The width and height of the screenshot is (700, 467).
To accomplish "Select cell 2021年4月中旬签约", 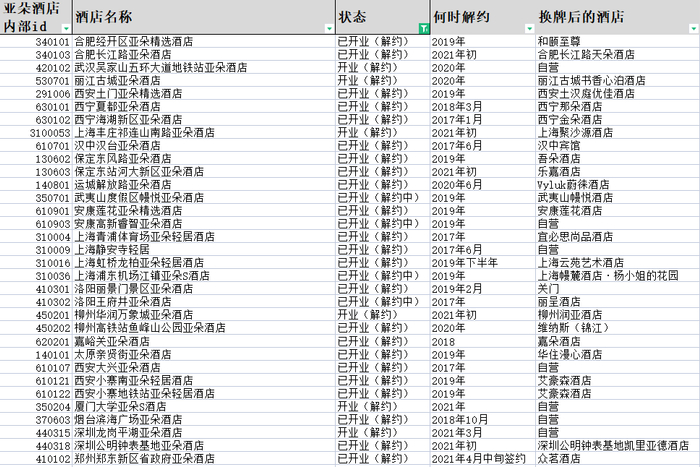I will click(x=483, y=458).
